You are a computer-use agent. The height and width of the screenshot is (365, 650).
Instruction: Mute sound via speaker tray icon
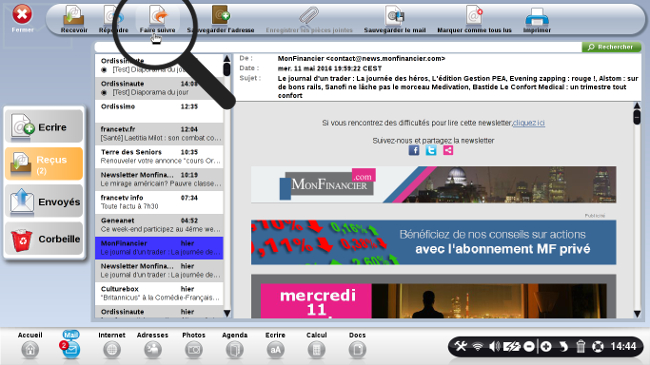(x=494, y=346)
